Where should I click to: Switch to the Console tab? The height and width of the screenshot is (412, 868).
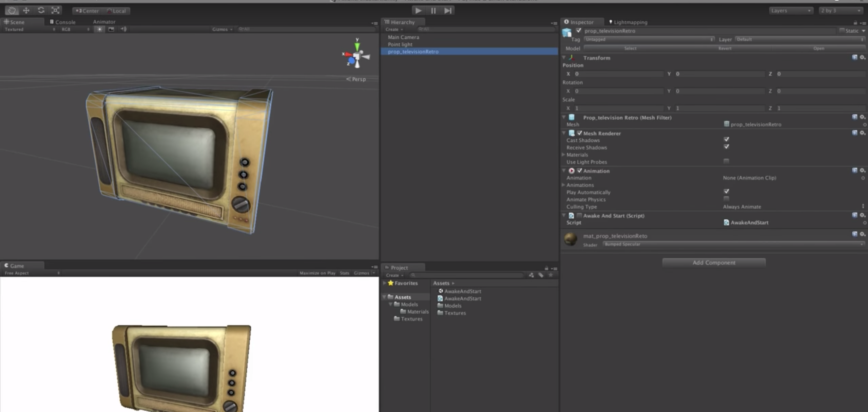point(62,22)
